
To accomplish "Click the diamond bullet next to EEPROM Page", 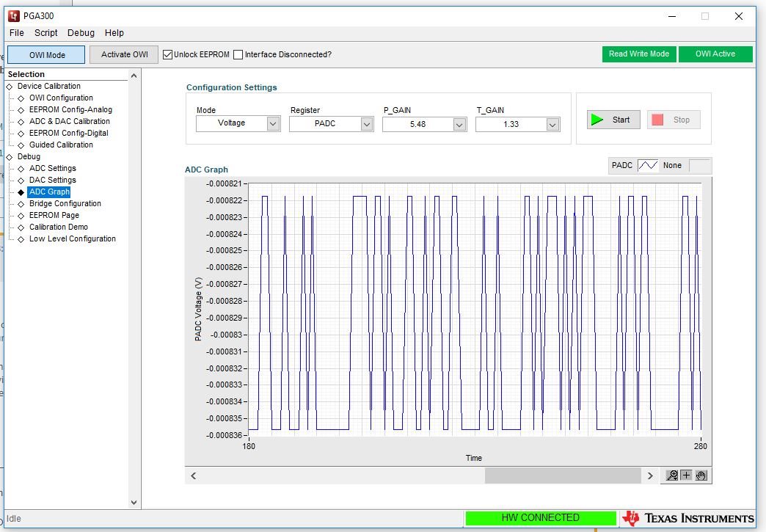I will [x=21, y=216].
